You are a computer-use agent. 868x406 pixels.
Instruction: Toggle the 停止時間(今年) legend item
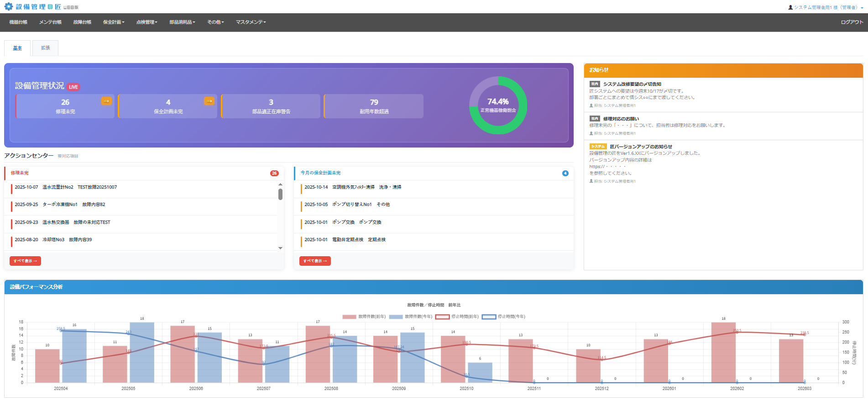pos(504,316)
